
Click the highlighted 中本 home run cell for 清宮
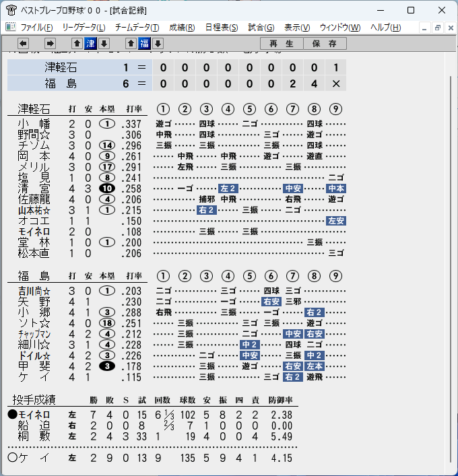[336, 189]
